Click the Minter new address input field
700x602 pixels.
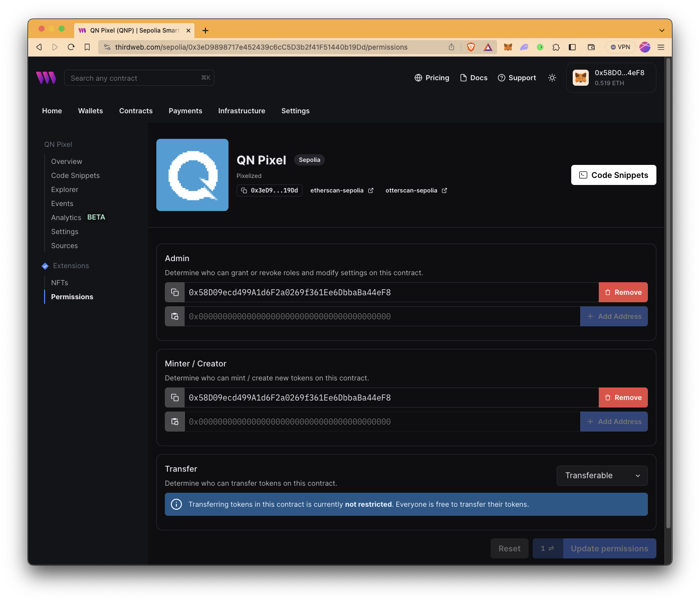[382, 422]
